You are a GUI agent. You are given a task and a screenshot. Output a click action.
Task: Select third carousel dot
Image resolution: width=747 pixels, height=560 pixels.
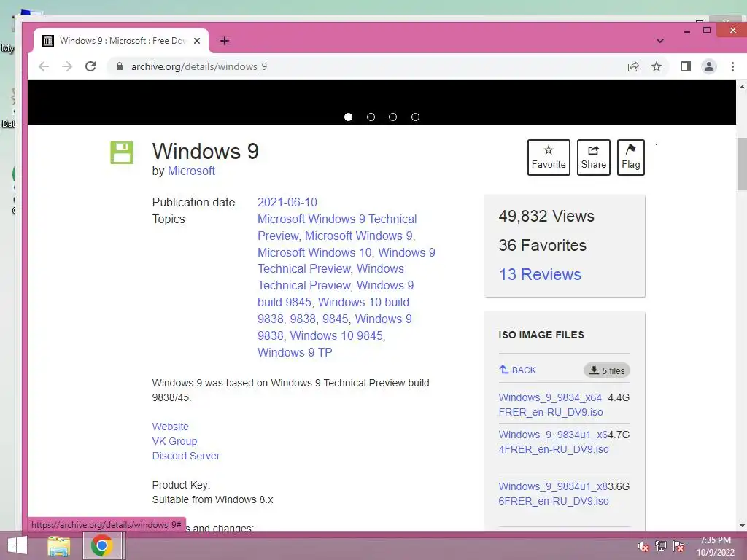coord(392,117)
